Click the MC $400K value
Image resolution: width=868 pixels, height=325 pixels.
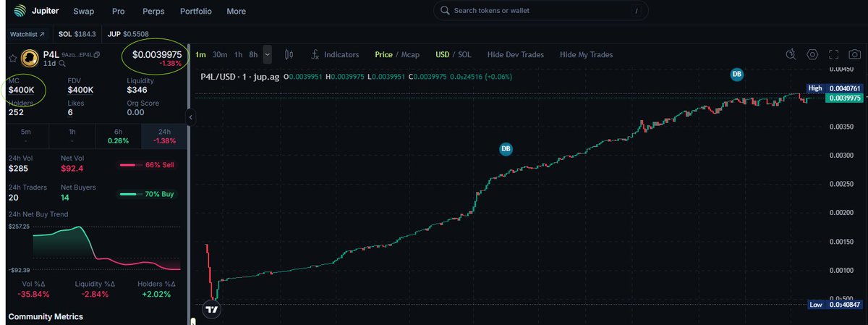21,90
